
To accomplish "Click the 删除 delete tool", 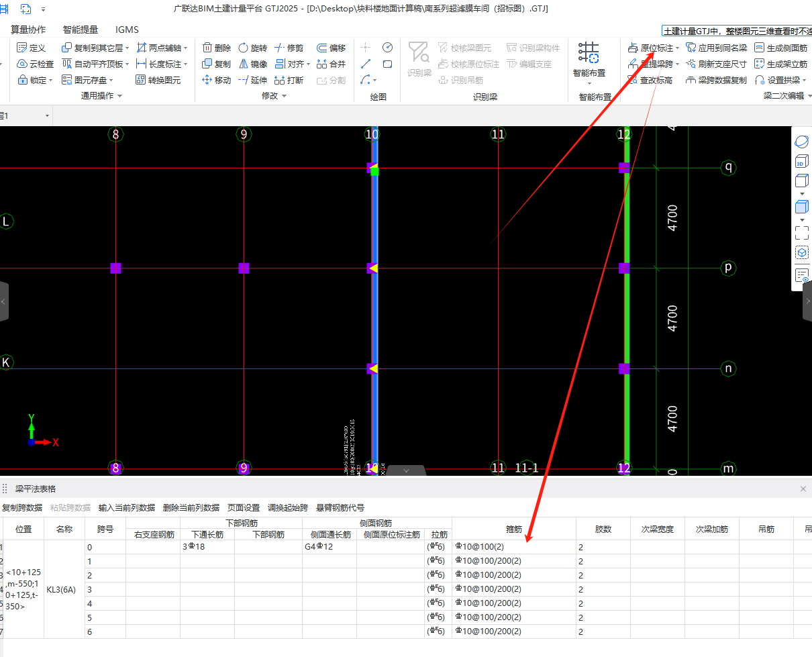I will point(217,48).
